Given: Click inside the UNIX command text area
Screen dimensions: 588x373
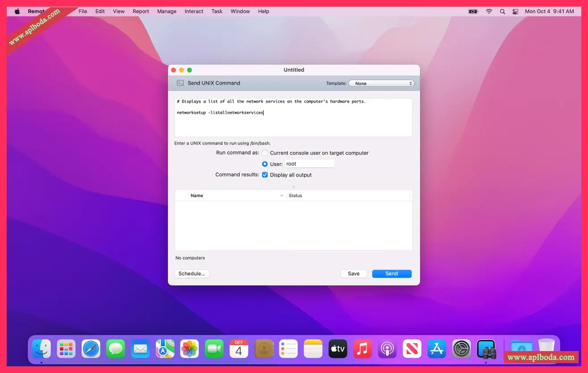Looking at the screenshot, I should 293,118.
